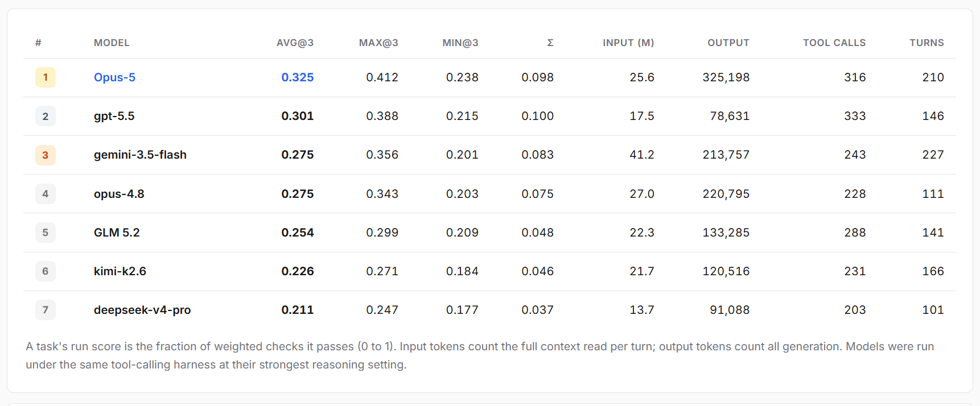
Task: Click opus-4.8's turns value 111
Action: 933,194
